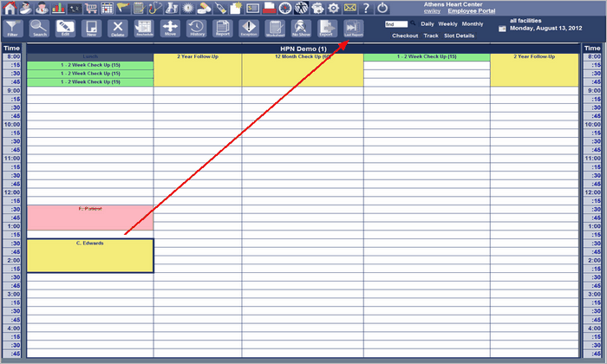
Task: Open the gear settings icon
Action: (x=333, y=8)
